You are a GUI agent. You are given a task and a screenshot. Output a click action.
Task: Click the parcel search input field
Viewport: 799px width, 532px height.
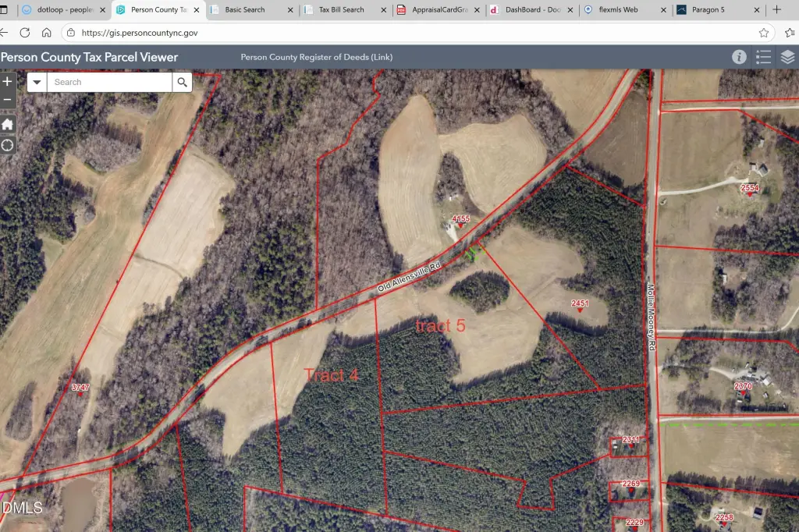click(x=109, y=82)
